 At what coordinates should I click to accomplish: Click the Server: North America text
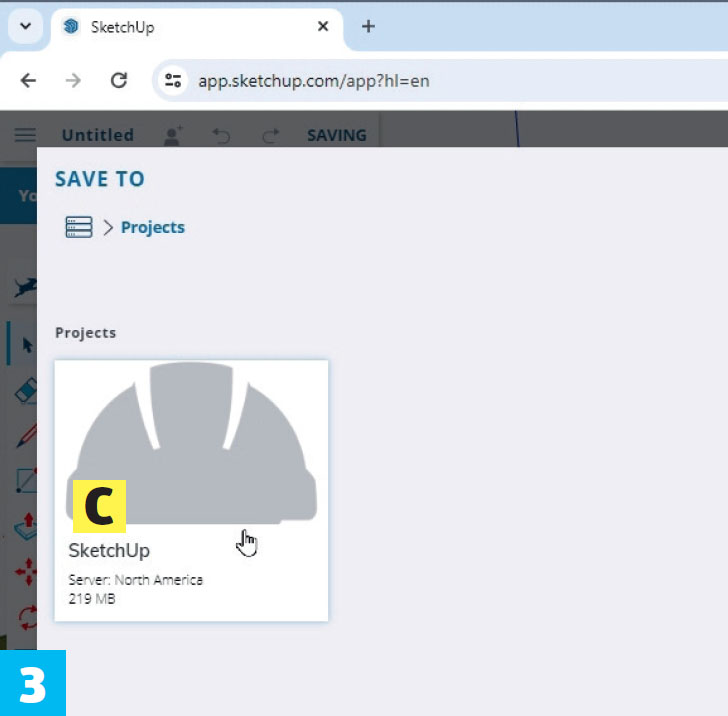[x=136, y=580]
